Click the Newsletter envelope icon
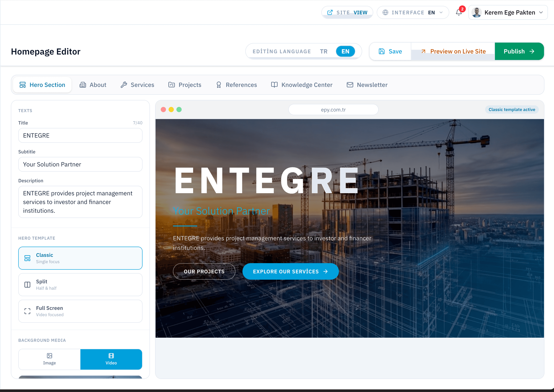 [x=350, y=85]
